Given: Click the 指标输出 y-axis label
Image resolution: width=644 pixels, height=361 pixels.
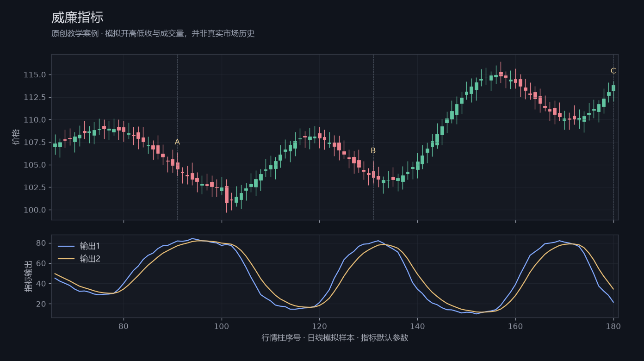Looking at the screenshot, I should 28,276.
